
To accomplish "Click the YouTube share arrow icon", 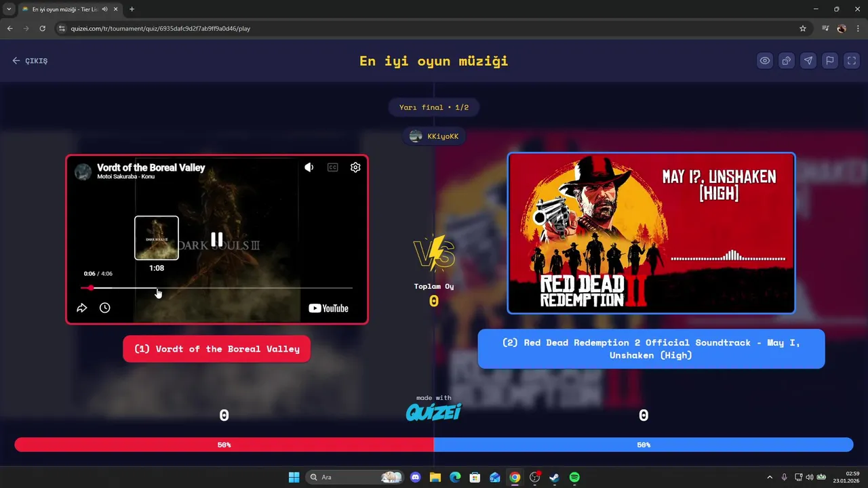I will [x=82, y=308].
